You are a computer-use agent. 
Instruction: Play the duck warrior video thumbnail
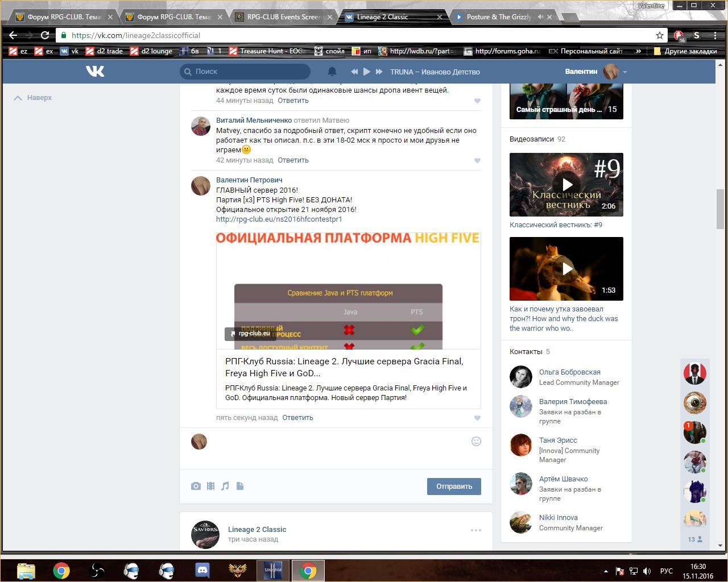(x=566, y=269)
